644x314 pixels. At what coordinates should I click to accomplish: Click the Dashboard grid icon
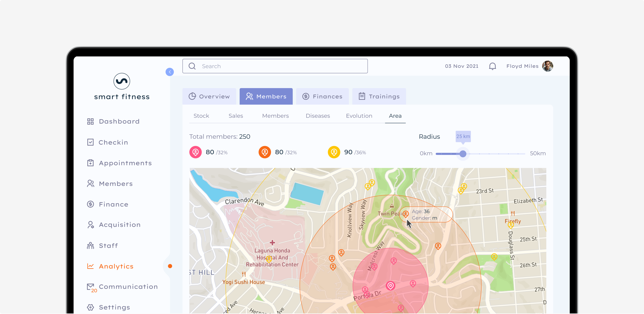(90, 121)
